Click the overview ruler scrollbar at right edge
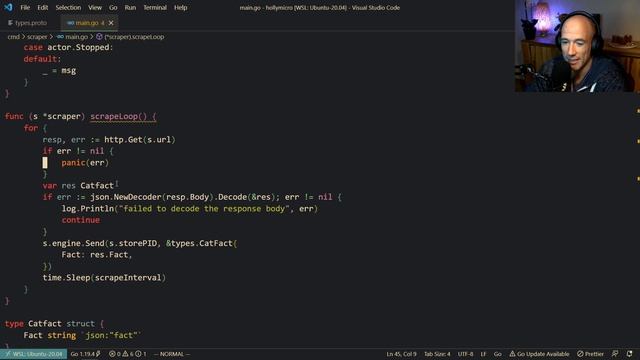The image size is (640, 360). 638,220
